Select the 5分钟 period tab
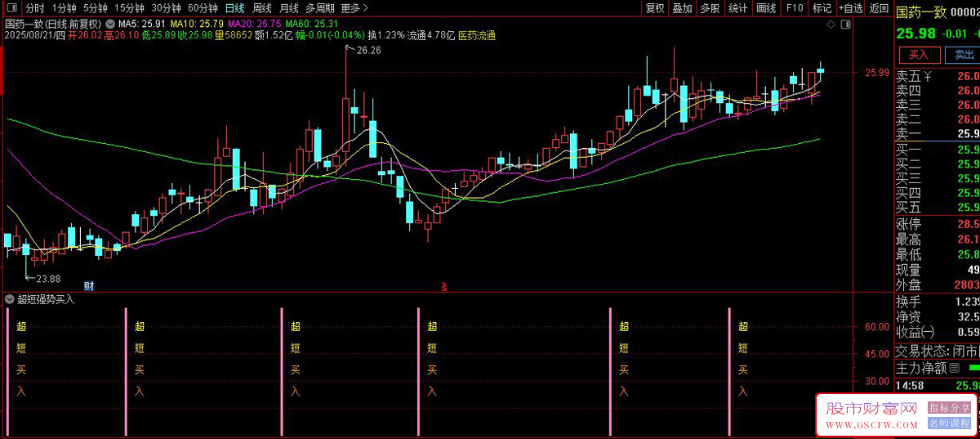Viewport: 980px width, 439px height. 96,8
